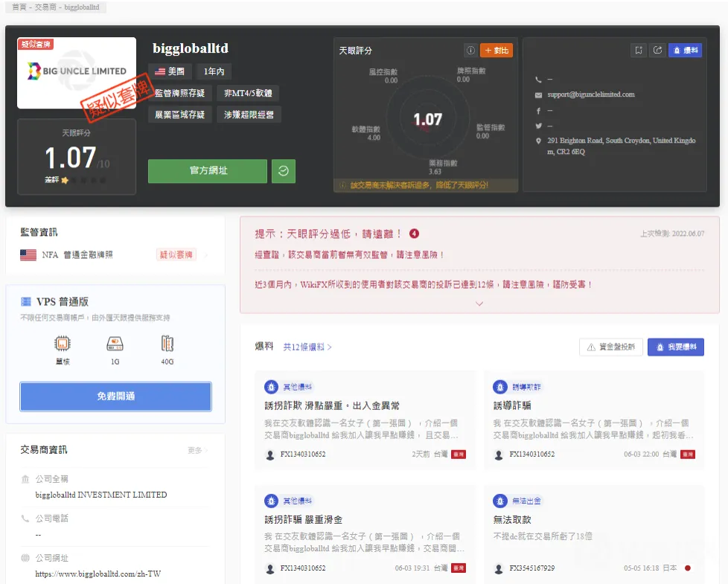
Task: Click the 監管牌照存疑 tag
Action: (179, 93)
